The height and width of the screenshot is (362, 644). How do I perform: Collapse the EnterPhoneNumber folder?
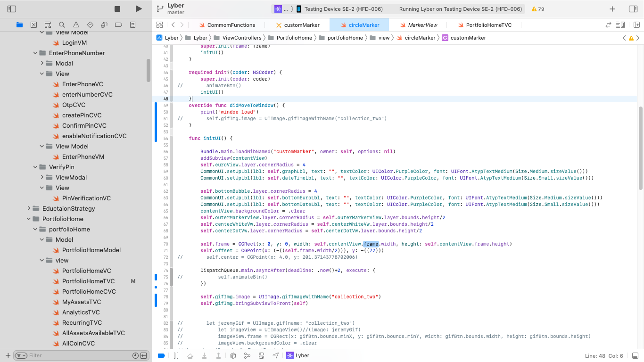(x=35, y=53)
